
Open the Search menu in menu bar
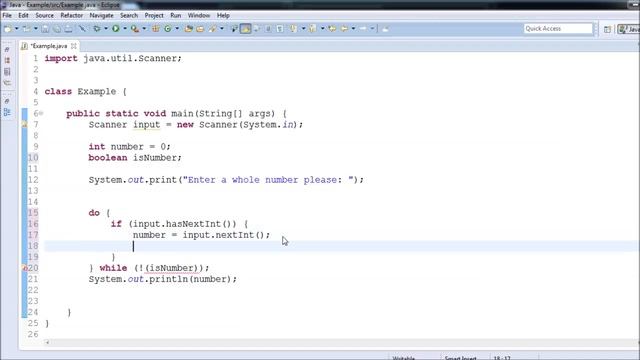pos(129,16)
